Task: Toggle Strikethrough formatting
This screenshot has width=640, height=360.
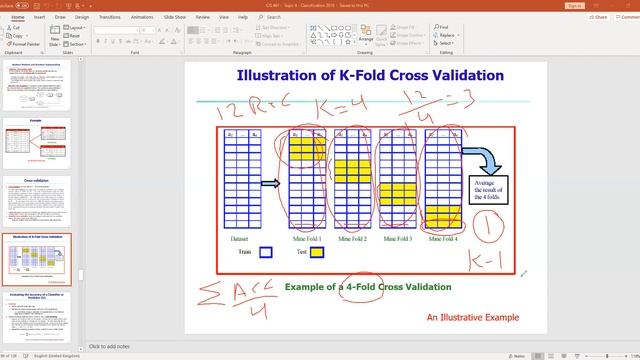Action: 128,42
